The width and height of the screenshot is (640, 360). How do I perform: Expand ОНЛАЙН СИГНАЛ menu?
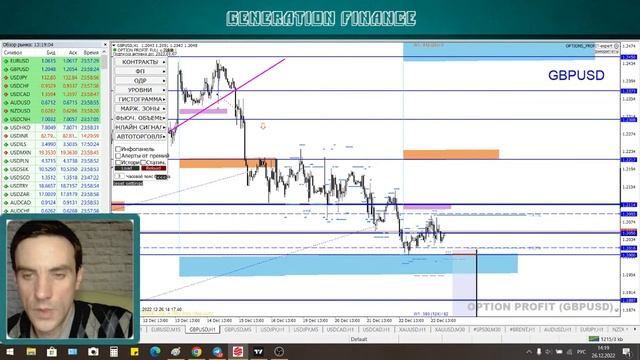point(140,127)
